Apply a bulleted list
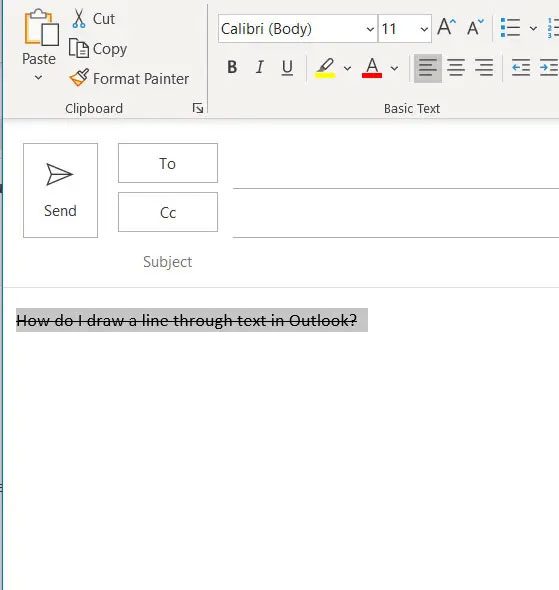The height and width of the screenshot is (590, 559). tap(510, 28)
